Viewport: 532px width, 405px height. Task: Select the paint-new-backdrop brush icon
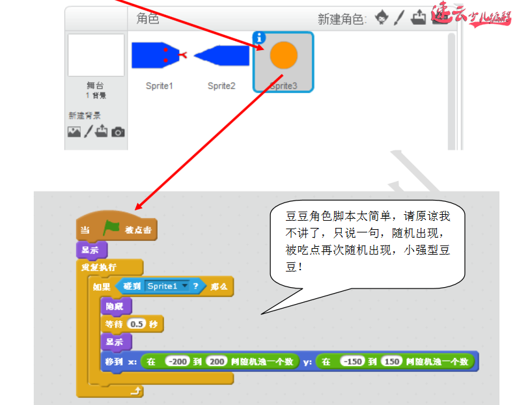tap(88, 131)
